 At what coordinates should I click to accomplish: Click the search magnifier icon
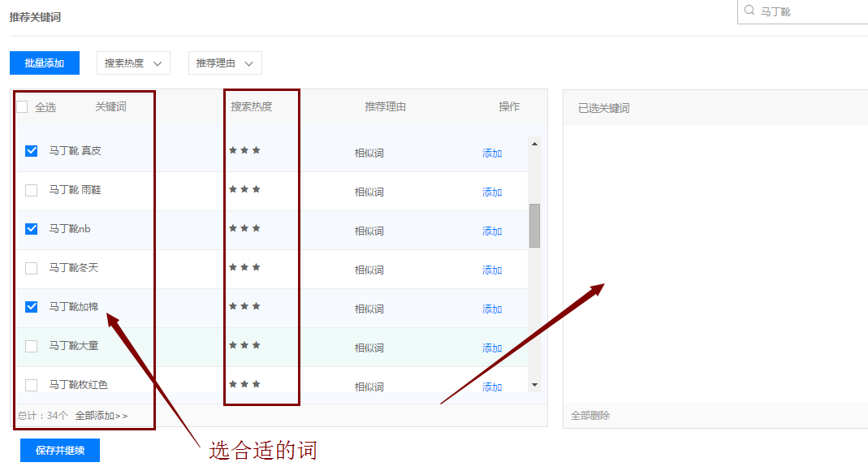click(749, 11)
